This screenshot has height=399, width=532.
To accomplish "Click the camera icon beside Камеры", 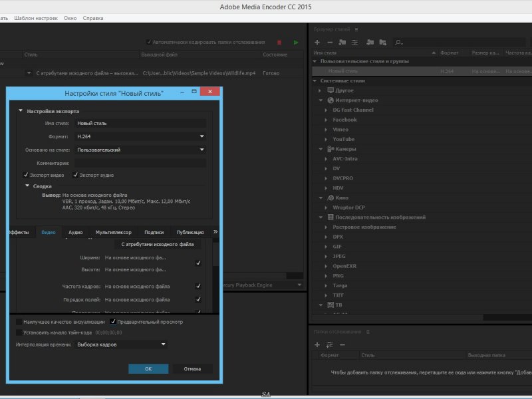I will click(331, 149).
